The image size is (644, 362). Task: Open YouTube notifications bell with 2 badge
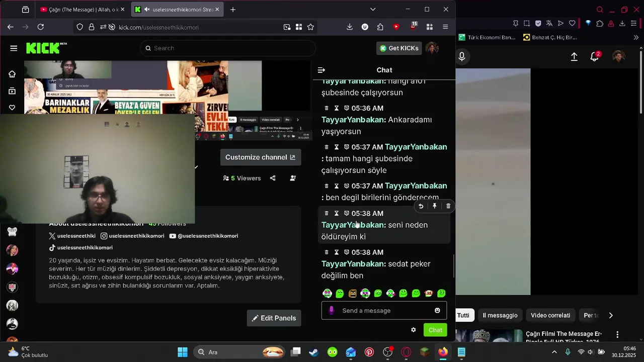pos(595,57)
